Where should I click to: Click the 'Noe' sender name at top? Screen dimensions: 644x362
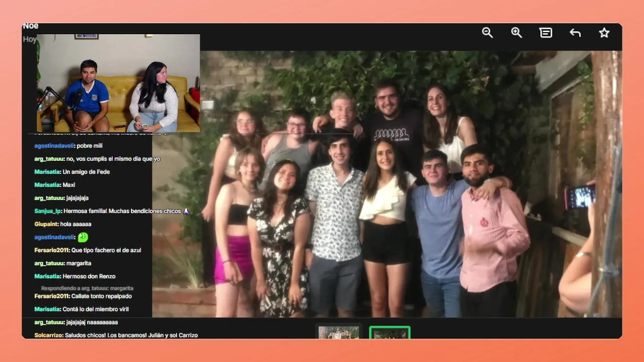coord(31,26)
